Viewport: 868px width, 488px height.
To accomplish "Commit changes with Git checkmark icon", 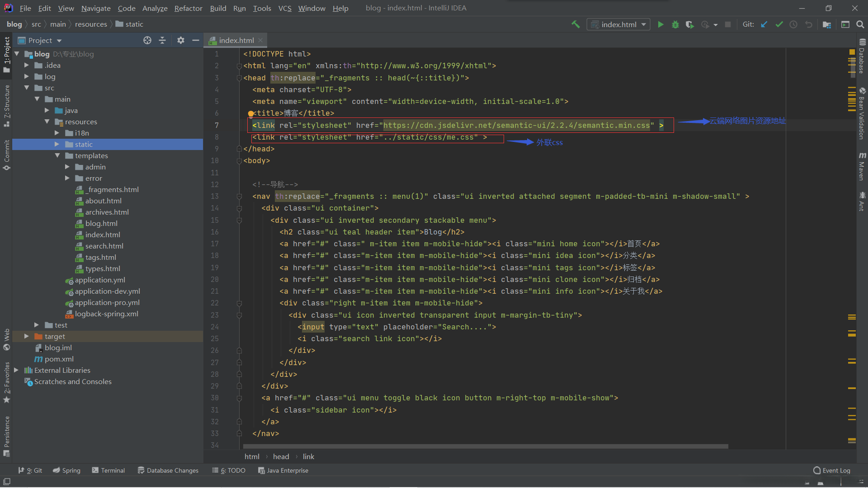I will pos(779,24).
